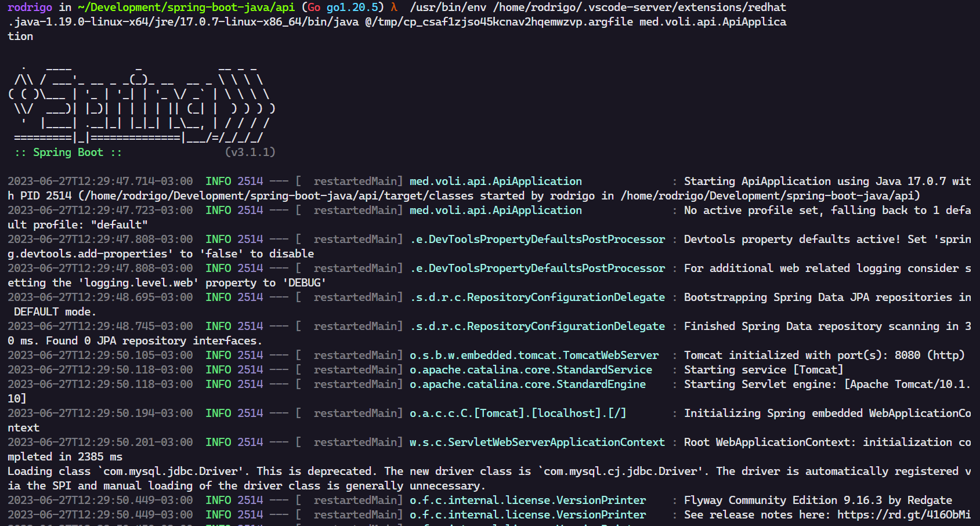The width and height of the screenshot is (980, 526).
Task: Click the purple 'rodrigo' username in the shell prompt
Action: pyautogui.click(x=30, y=7)
